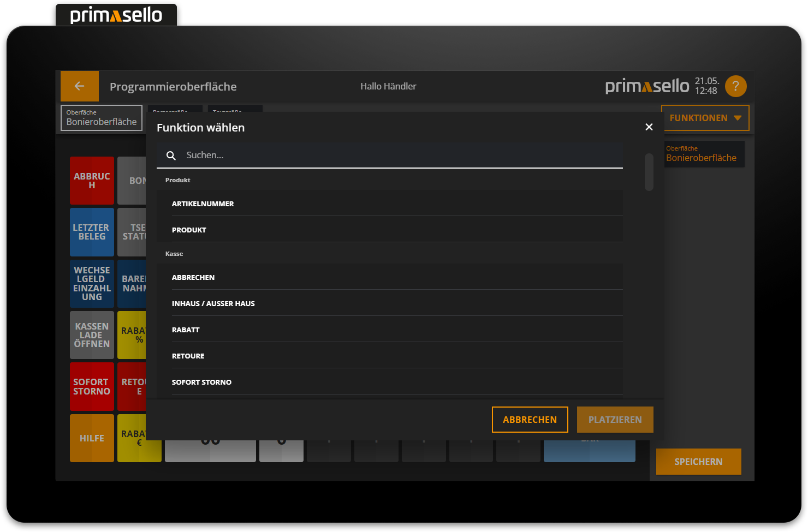Close the Funktion wählen dialog with the X

[649, 127]
